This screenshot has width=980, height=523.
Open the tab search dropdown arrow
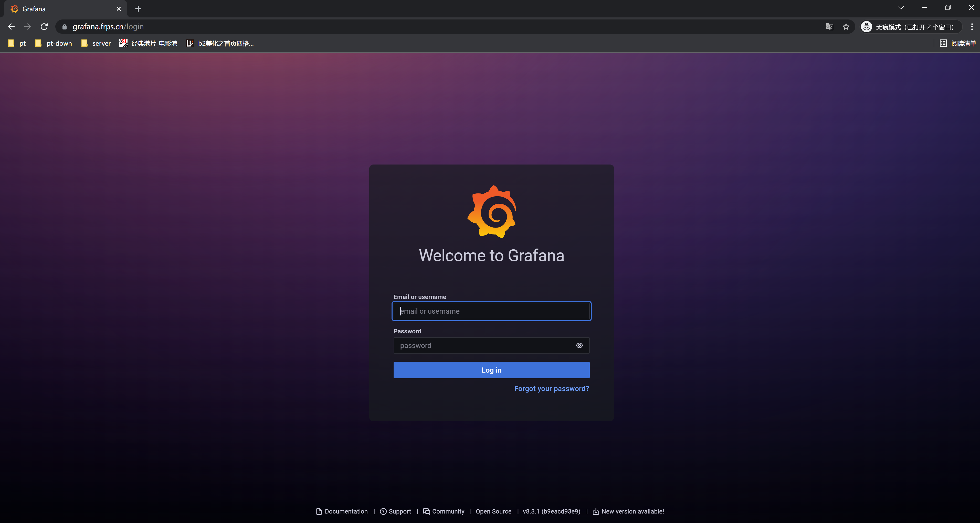point(901,8)
